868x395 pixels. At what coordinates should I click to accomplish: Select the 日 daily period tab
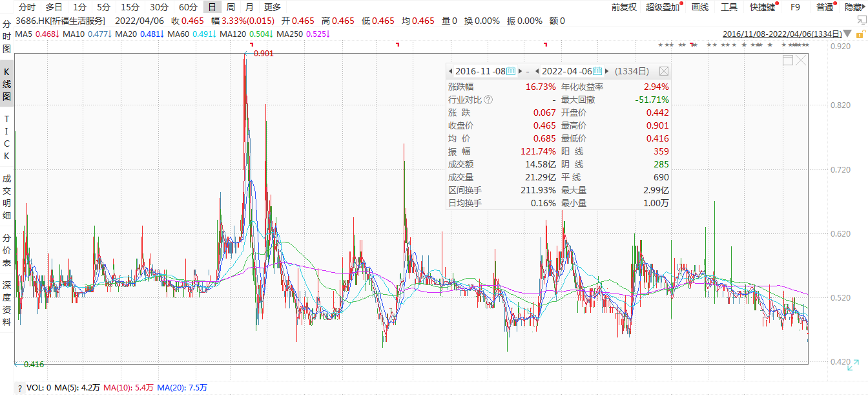pos(212,7)
